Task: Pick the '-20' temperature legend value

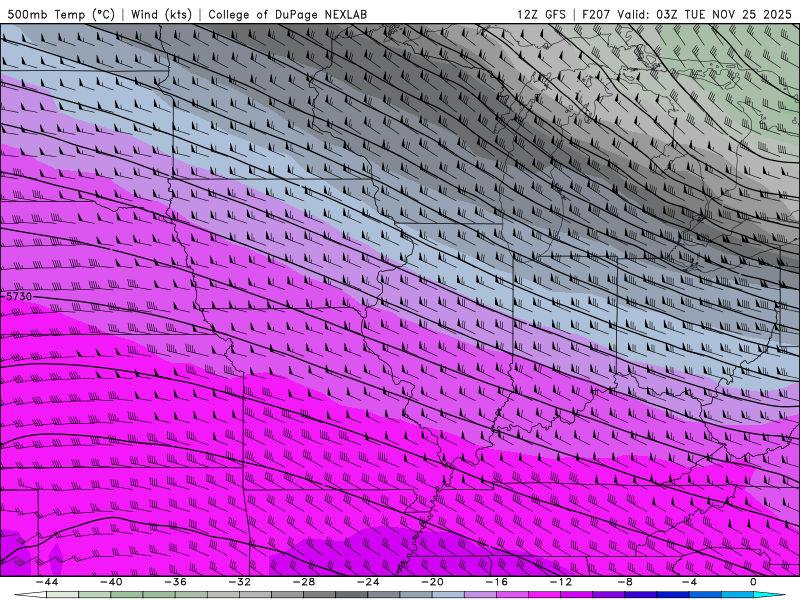Action: [432, 582]
